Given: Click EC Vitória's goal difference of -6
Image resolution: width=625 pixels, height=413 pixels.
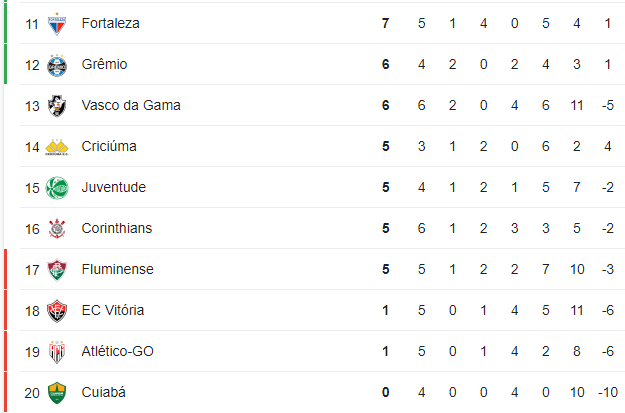Looking at the screenshot, I should (x=608, y=310).
